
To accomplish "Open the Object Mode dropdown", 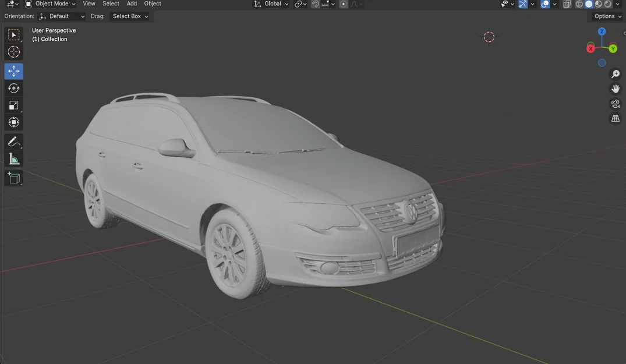I will (x=51, y=3).
